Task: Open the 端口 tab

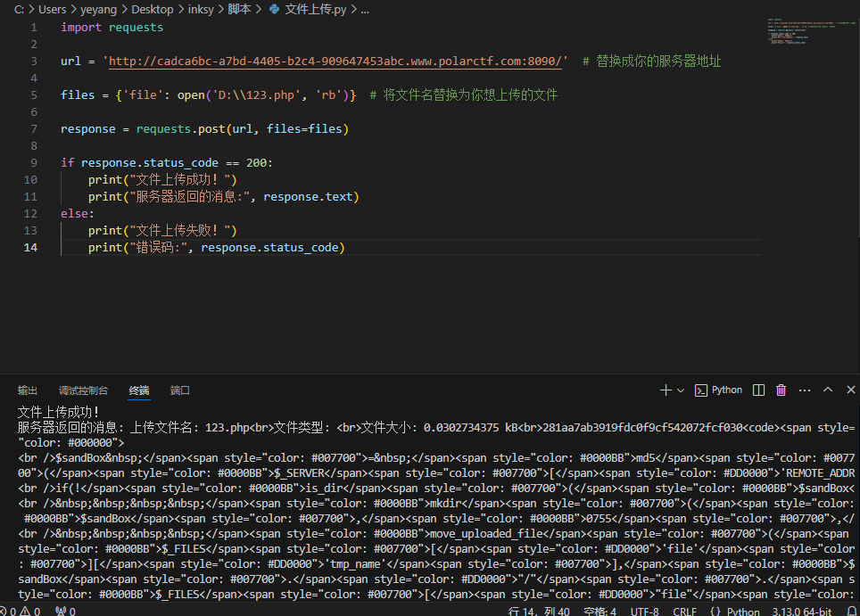Action: point(180,390)
